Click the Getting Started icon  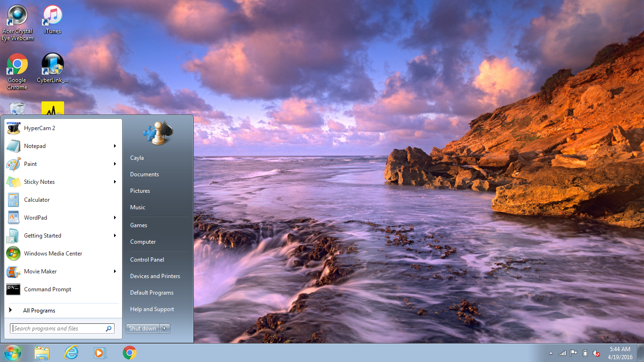click(13, 236)
